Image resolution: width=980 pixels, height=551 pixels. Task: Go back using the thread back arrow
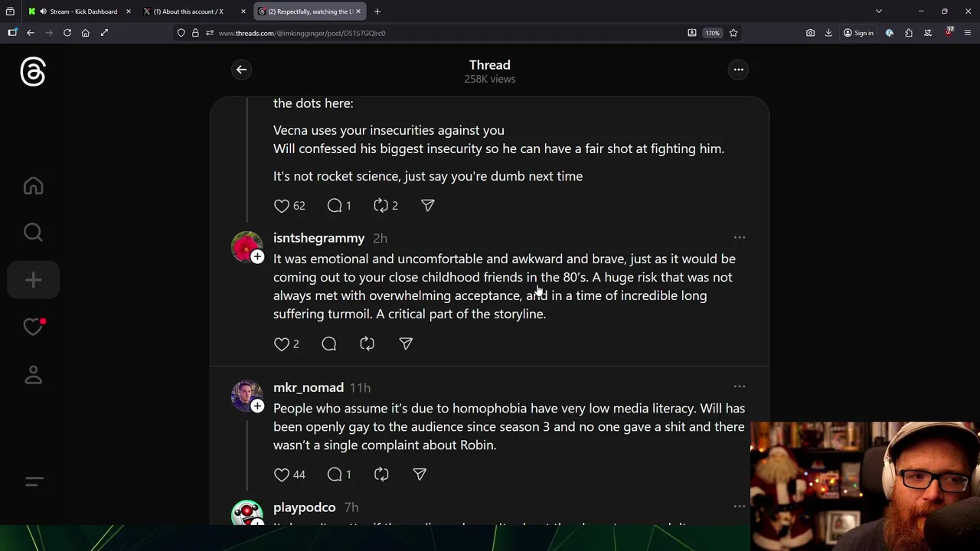tap(241, 70)
